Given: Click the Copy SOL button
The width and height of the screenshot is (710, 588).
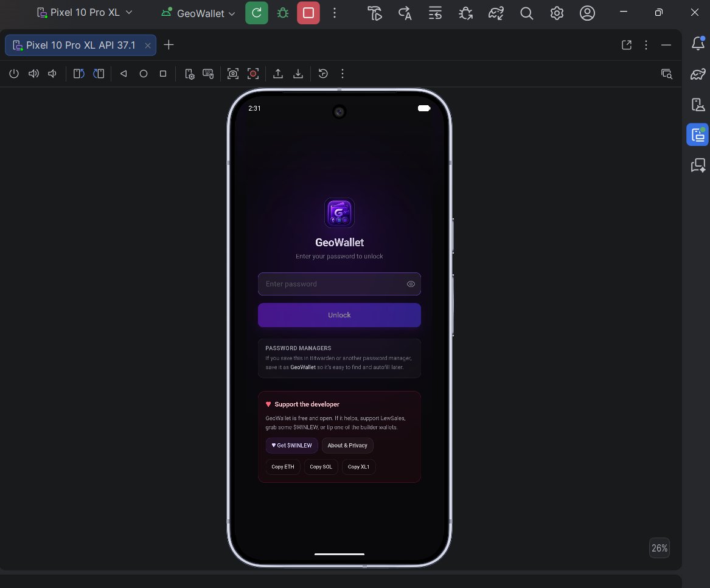Looking at the screenshot, I should 321,466.
